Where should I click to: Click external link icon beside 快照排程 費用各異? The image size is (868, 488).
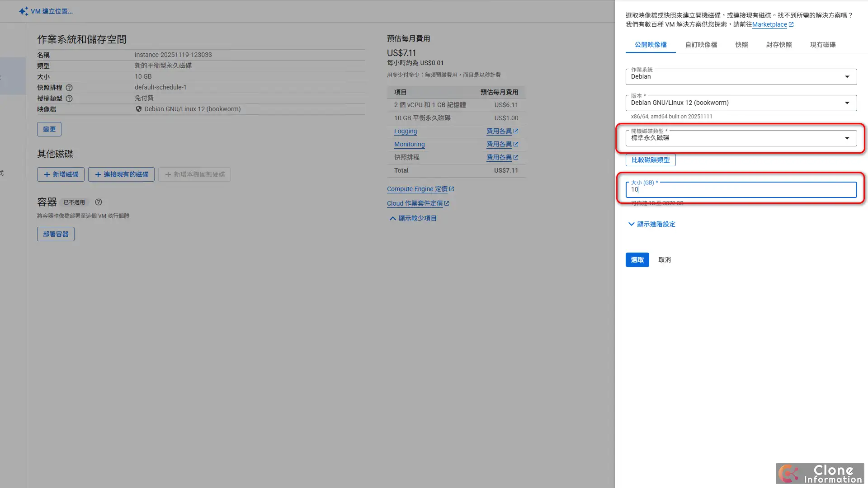coord(516,157)
